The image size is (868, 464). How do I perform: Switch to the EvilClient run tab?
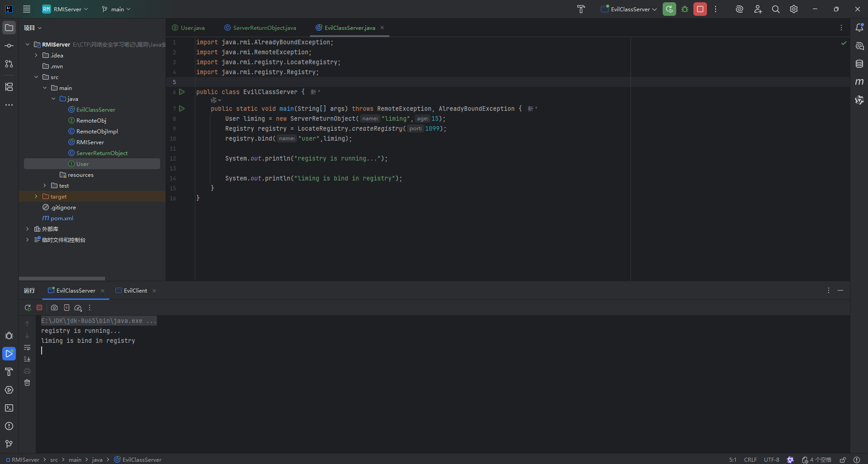pos(135,291)
